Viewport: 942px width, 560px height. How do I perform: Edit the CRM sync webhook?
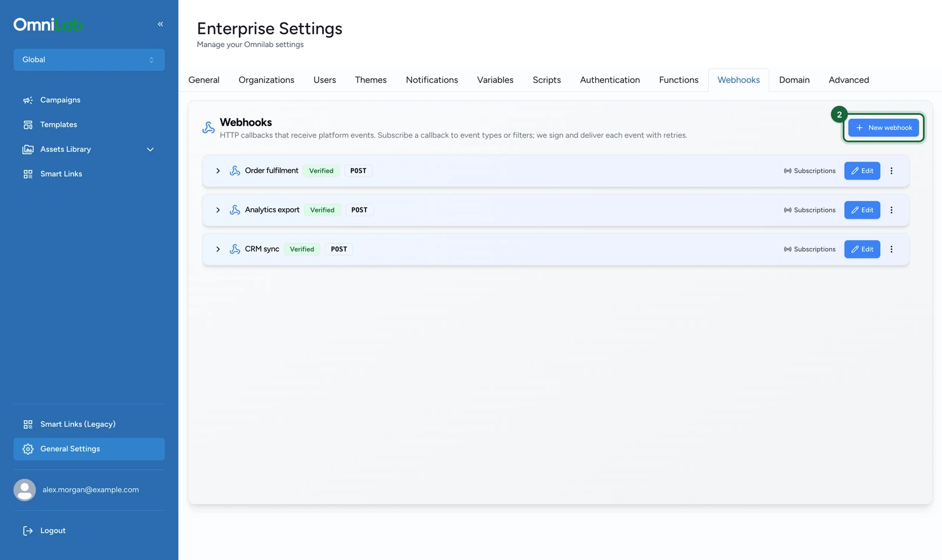click(862, 249)
